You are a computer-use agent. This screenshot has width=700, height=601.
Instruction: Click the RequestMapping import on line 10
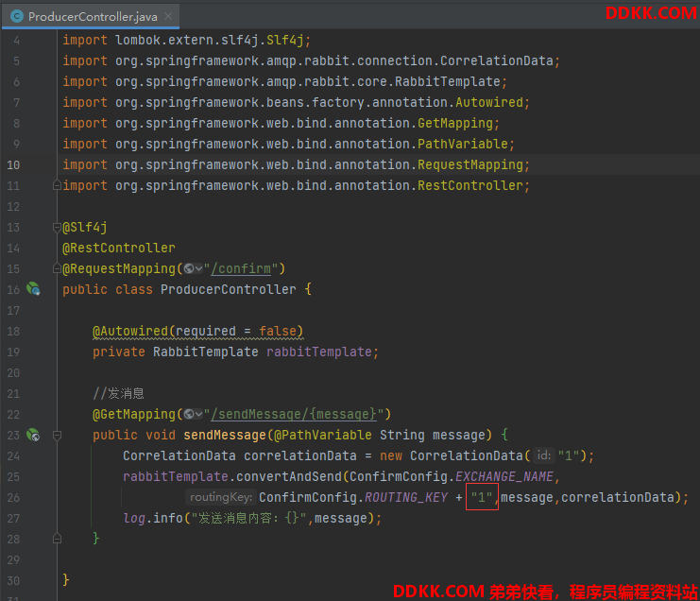296,164
